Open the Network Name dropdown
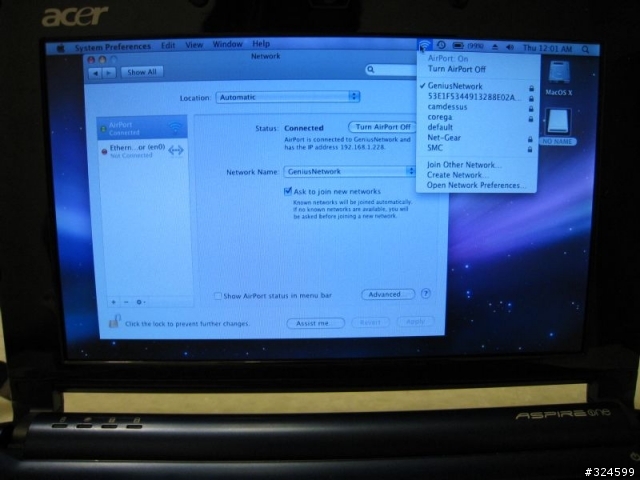Viewport: 640px width, 480px height. [349, 171]
